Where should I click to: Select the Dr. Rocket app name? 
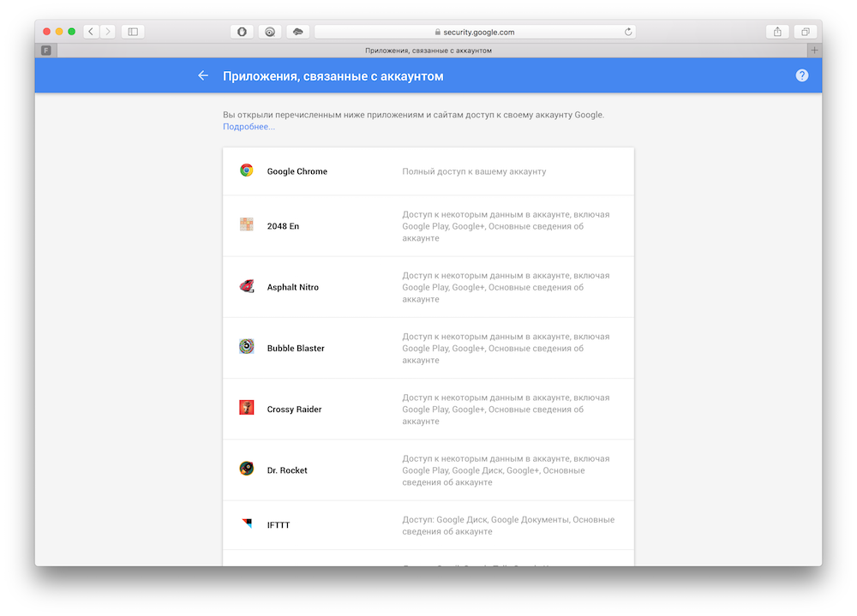pyautogui.click(x=287, y=470)
